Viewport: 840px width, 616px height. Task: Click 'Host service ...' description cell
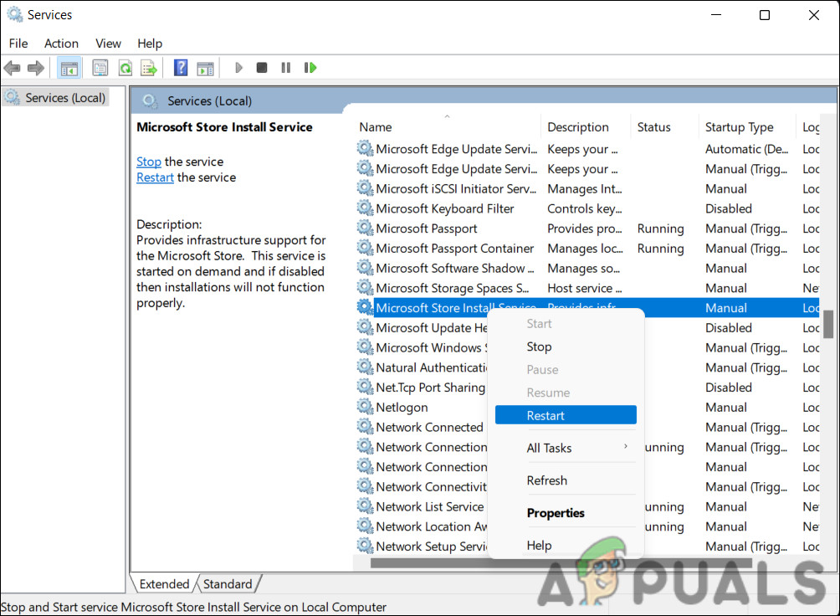584,288
